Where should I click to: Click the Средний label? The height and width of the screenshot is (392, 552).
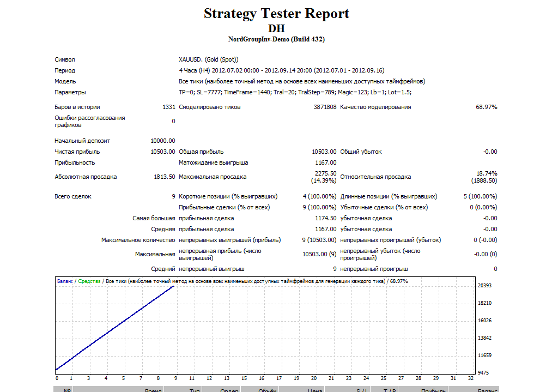(163, 269)
